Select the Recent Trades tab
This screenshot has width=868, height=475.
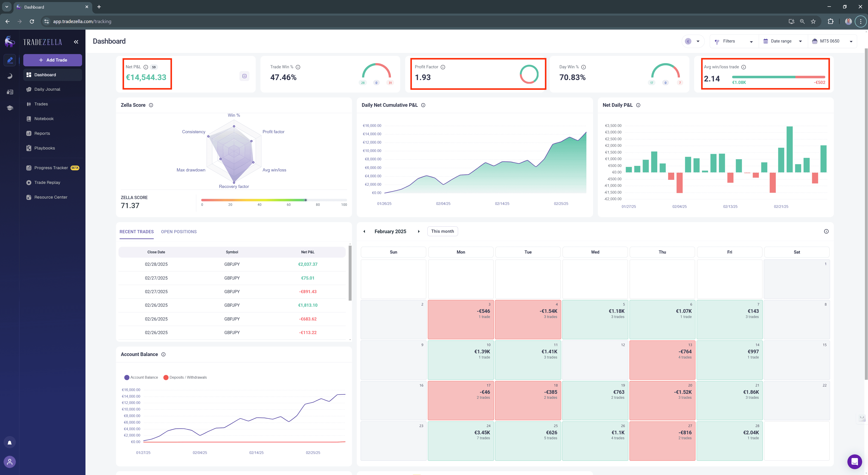click(137, 232)
